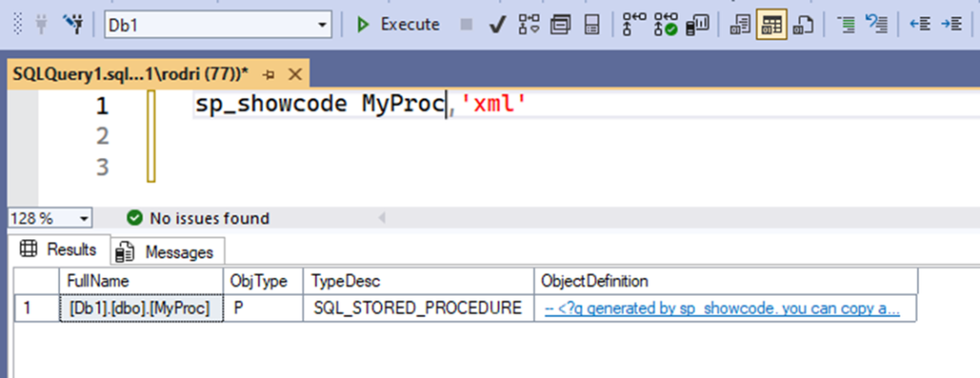Screen dimensions: 980x378
Task: Click the Change Connection icon
Action: [x=73, y=25]
